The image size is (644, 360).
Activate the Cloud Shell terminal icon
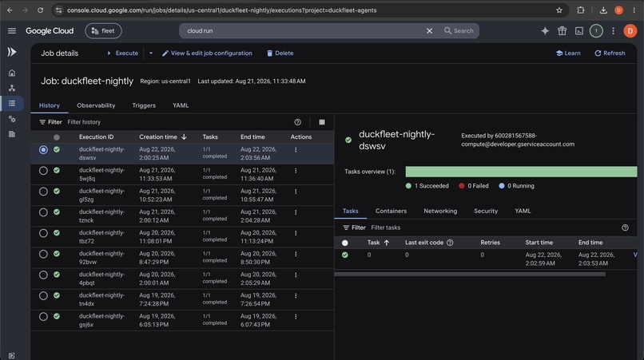coord(579,31)
